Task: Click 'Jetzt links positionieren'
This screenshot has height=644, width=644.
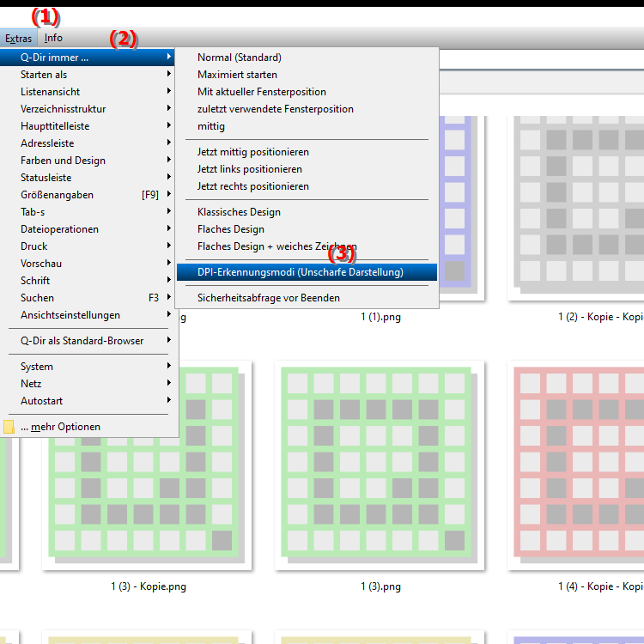Action: pyautogui.click(x=307, y=169)
